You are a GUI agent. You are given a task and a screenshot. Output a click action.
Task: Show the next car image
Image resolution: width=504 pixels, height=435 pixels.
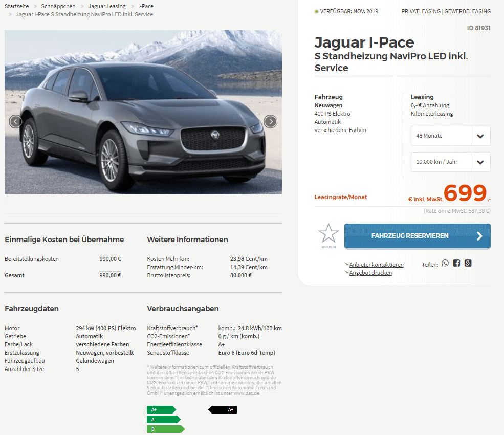click(x=270, y=121)
